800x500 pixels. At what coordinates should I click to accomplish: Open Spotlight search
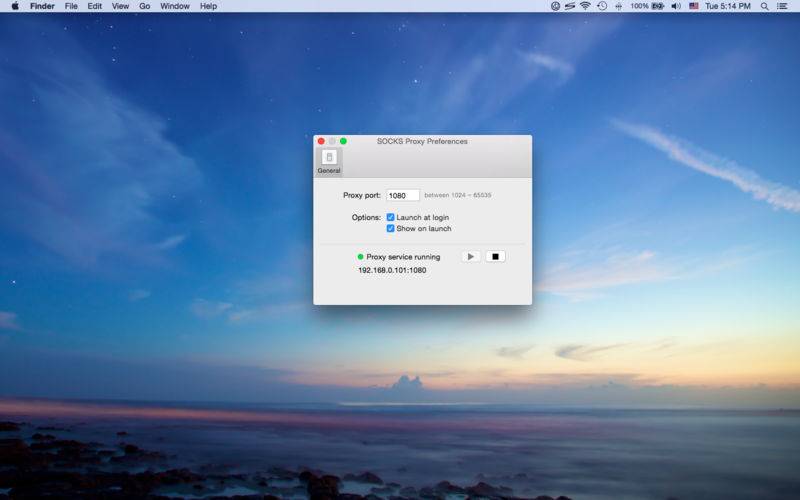765,6
